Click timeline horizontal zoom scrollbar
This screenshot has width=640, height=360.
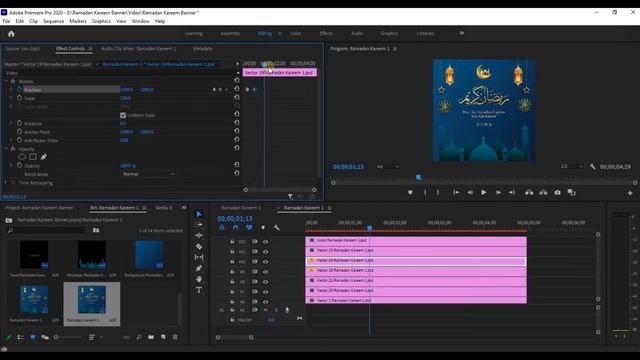pos(234,338)
